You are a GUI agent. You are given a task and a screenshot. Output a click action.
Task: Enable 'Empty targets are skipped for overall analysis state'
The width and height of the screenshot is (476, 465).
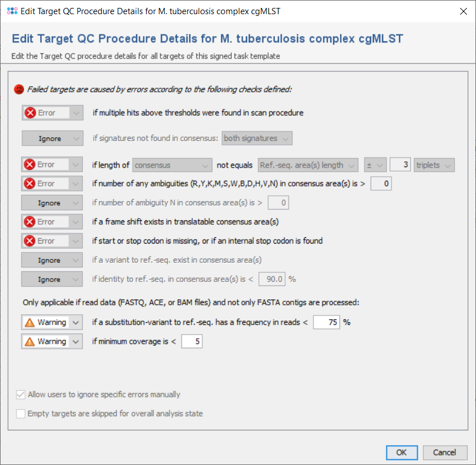(20, 413)
